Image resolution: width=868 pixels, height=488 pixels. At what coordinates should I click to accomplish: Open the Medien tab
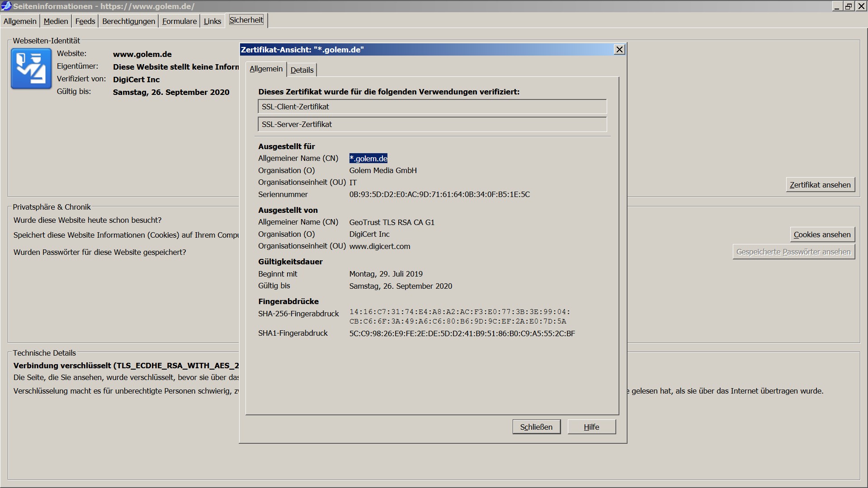pyautogui.click(x=56, y=21)
